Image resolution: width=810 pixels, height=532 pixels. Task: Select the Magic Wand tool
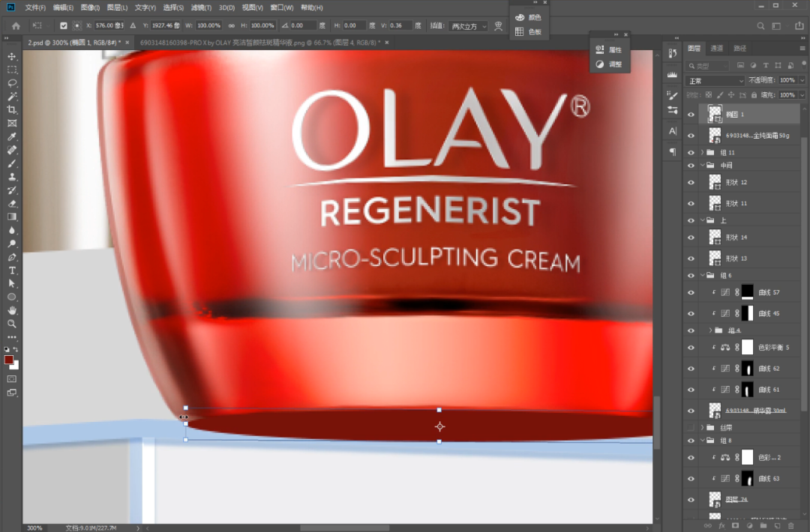[x=12, y=97]
